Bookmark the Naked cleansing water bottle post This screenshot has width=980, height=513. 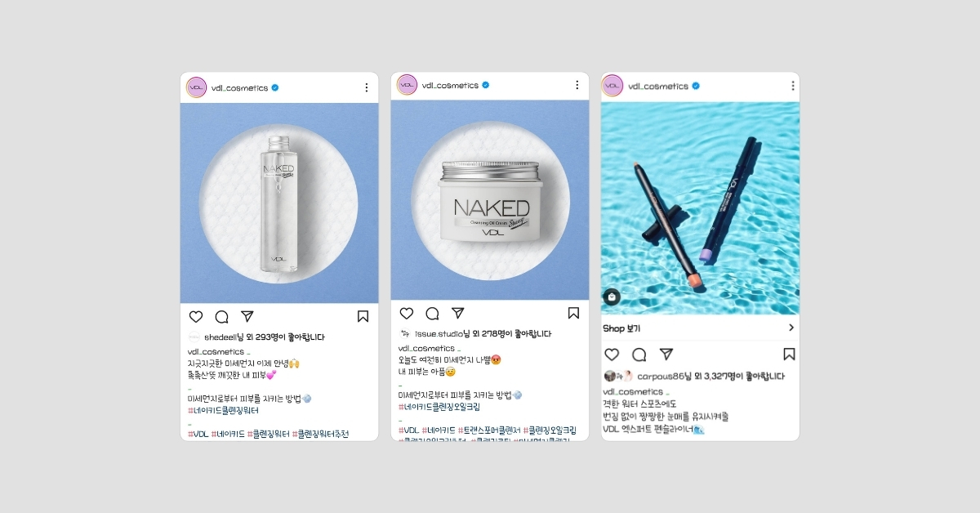(x=363, y=317)
